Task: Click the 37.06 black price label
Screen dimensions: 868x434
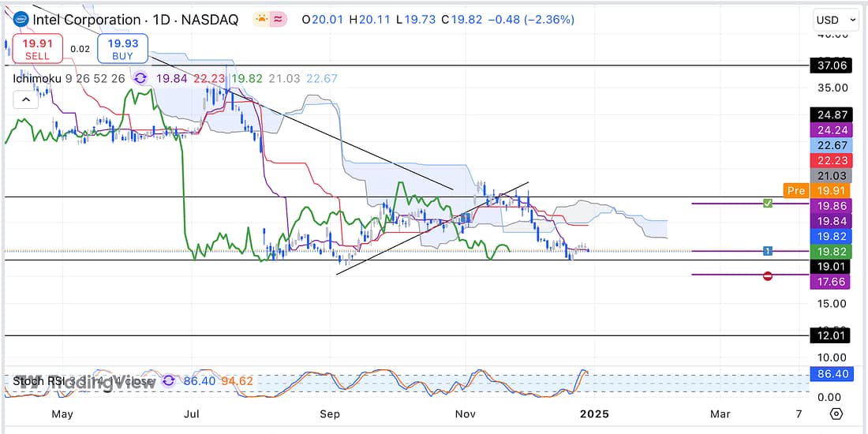Action: pos(832,65)
